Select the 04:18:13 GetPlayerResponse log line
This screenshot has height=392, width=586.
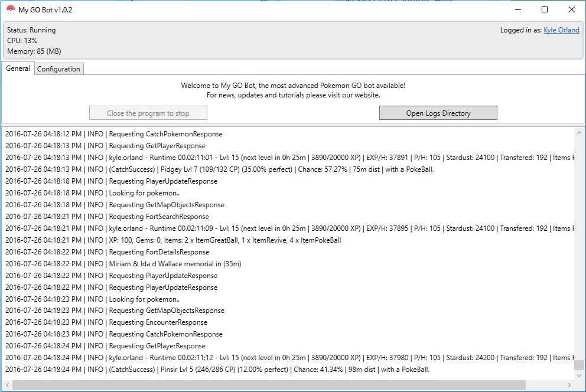(x=105, y=146)
